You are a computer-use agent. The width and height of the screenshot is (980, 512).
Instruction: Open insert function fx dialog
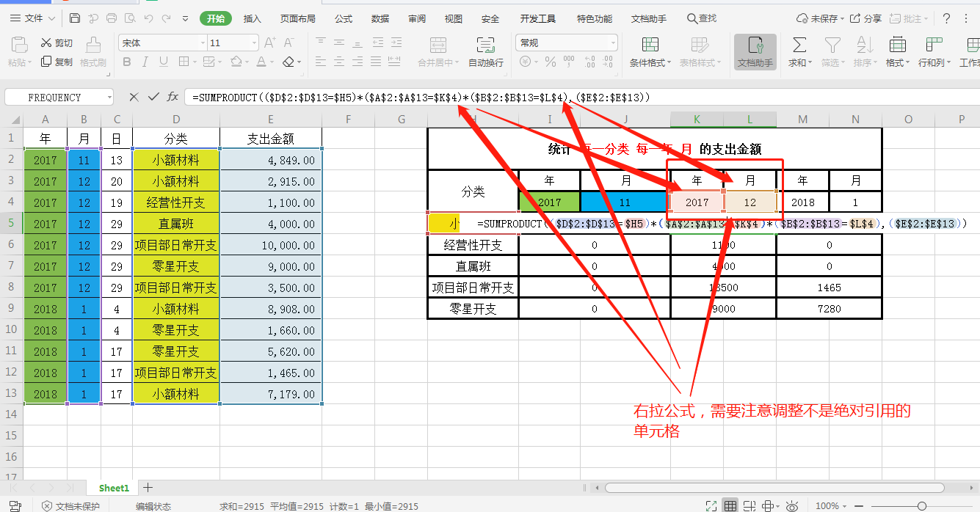pyautogui.click(x=173, y=97)
